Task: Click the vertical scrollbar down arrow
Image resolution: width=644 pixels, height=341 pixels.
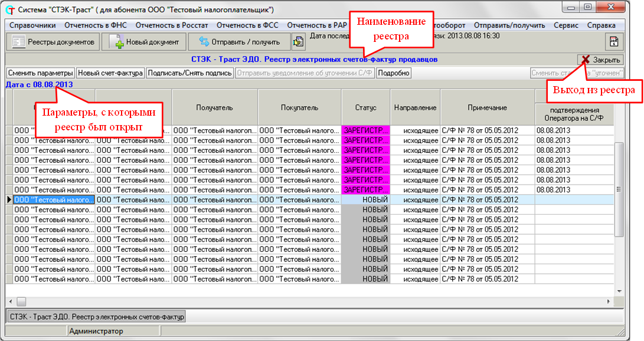Action: (619, 291)
